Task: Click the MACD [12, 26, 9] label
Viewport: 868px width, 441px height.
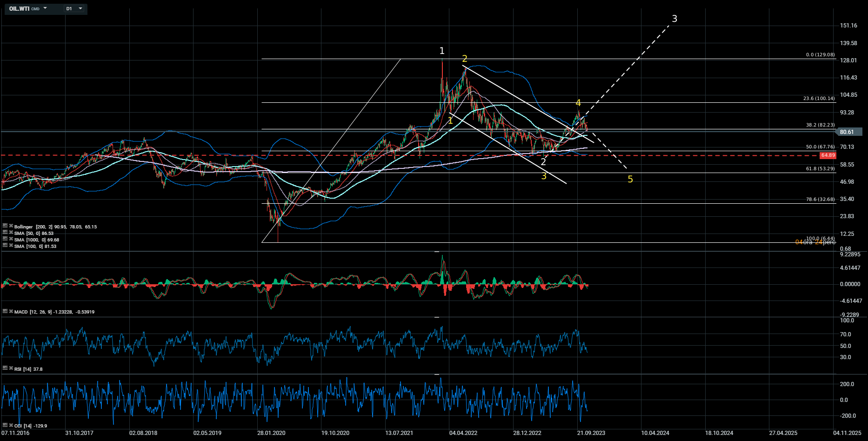Action: click(54, 312)
